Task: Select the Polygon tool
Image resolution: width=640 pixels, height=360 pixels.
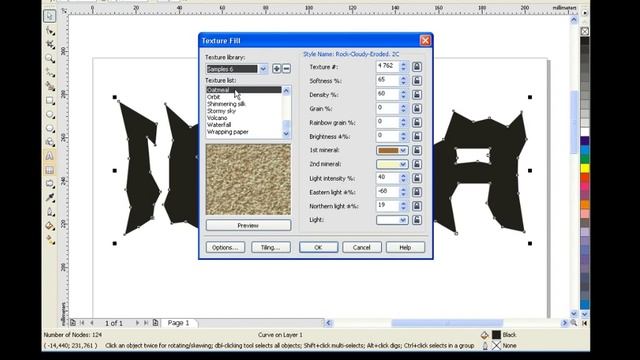Action: 50,129
